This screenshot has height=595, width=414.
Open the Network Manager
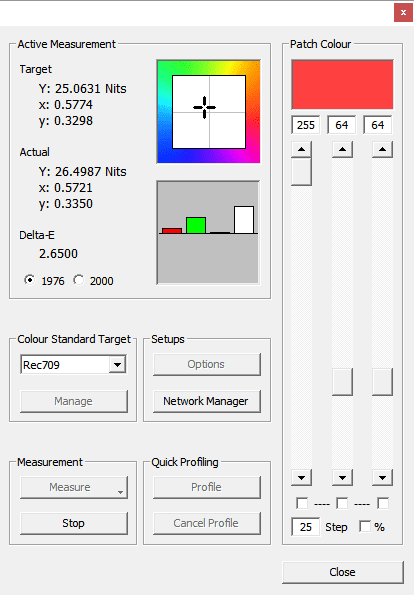pos(207,401)
